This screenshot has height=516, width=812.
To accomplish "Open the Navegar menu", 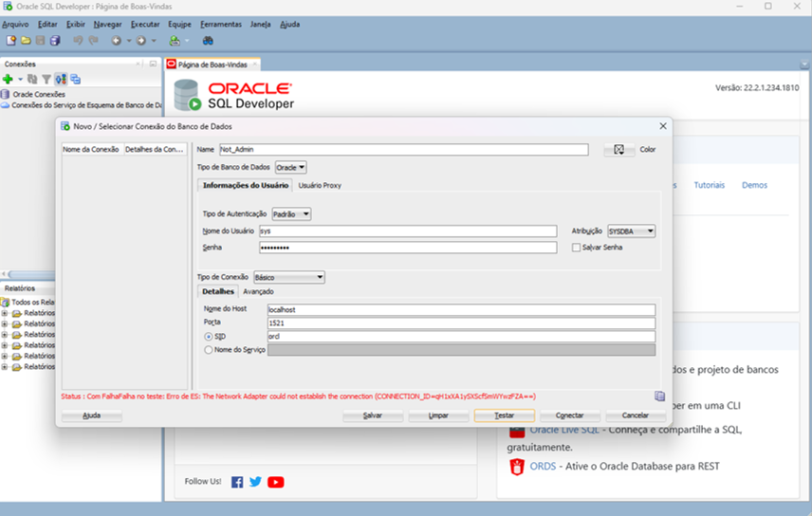I will (108, 25).
